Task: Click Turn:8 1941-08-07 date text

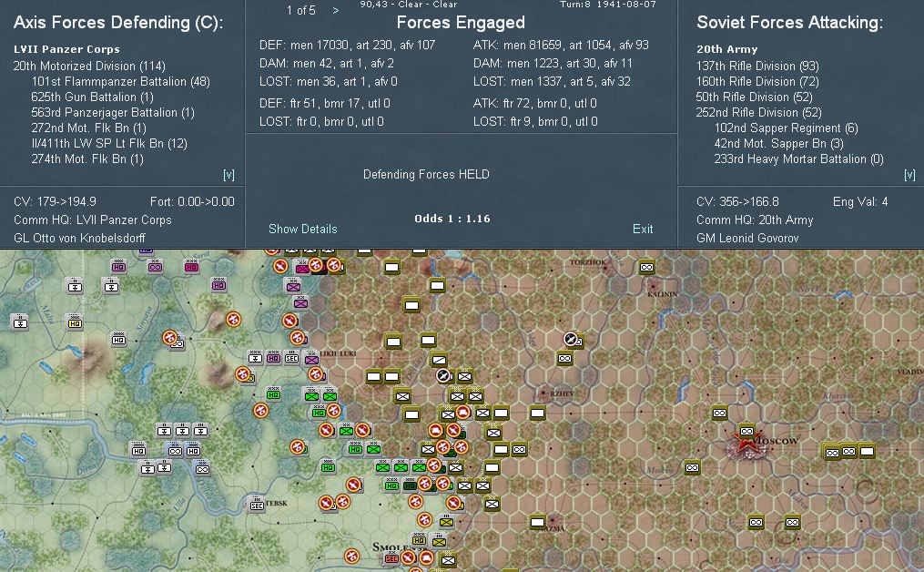Action: 608,5
